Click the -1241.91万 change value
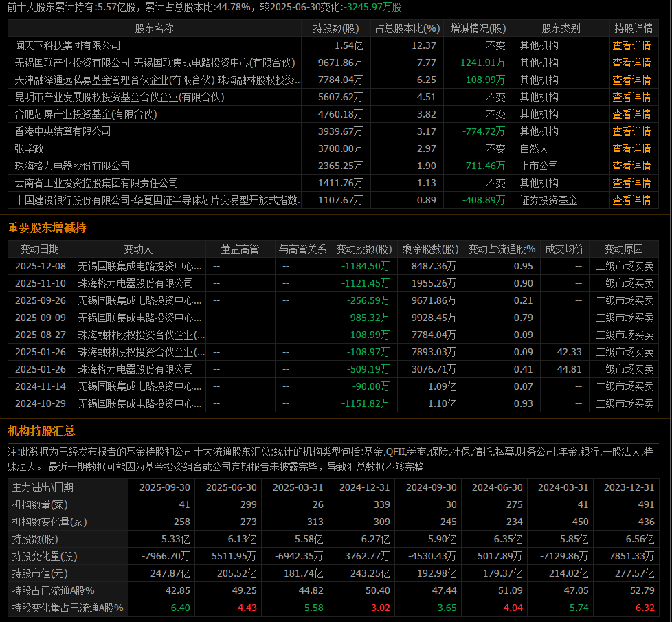 [481, 63]
